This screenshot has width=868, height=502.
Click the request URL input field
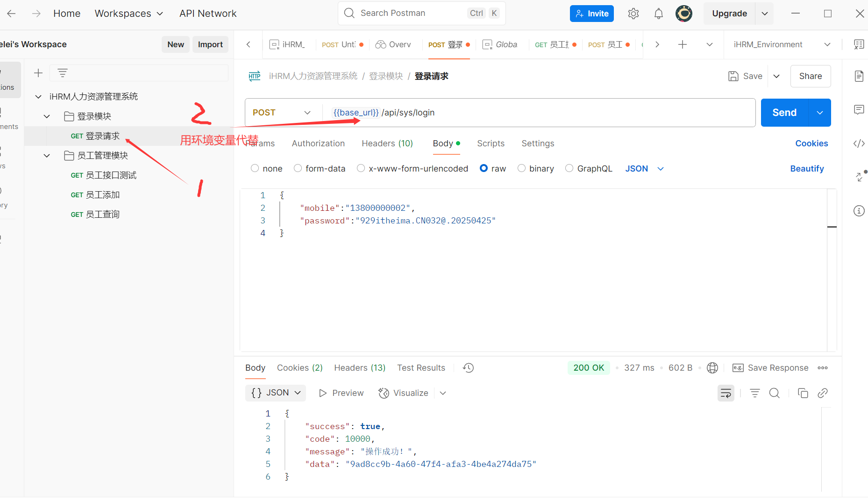(x=539, y=113)
